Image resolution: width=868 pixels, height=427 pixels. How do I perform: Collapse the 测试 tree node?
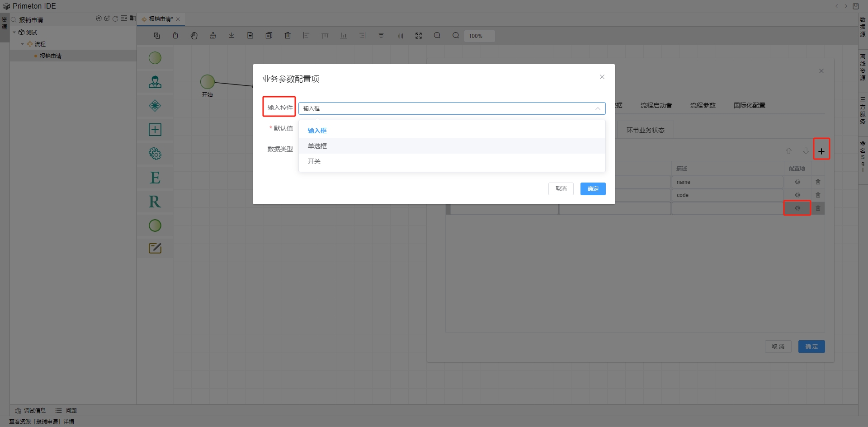(14, 33)
